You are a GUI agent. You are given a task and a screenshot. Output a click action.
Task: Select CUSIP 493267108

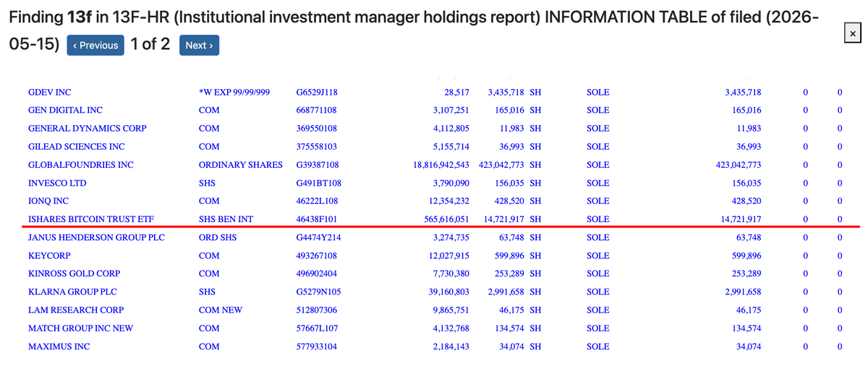pyautogui.click(x=317, y=256)
